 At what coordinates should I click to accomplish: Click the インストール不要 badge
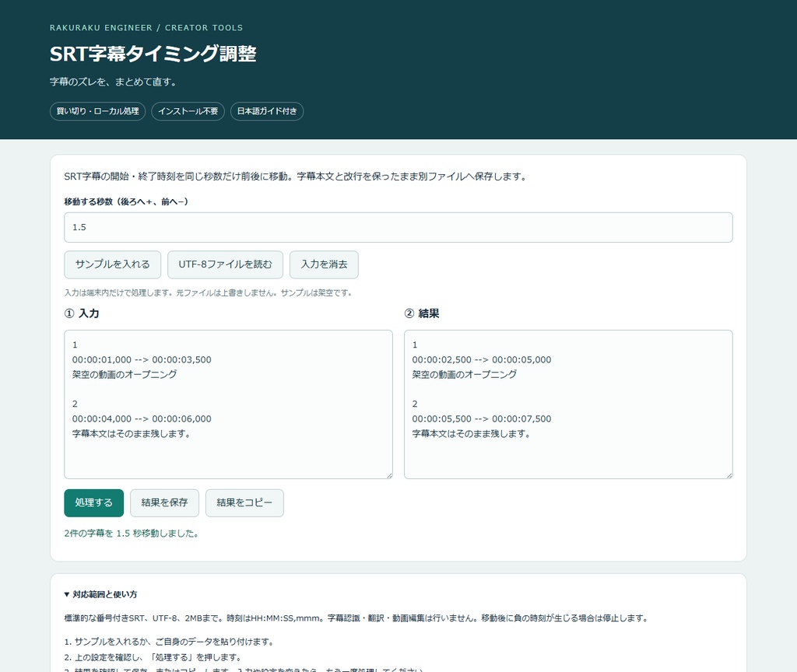(188, 111)
